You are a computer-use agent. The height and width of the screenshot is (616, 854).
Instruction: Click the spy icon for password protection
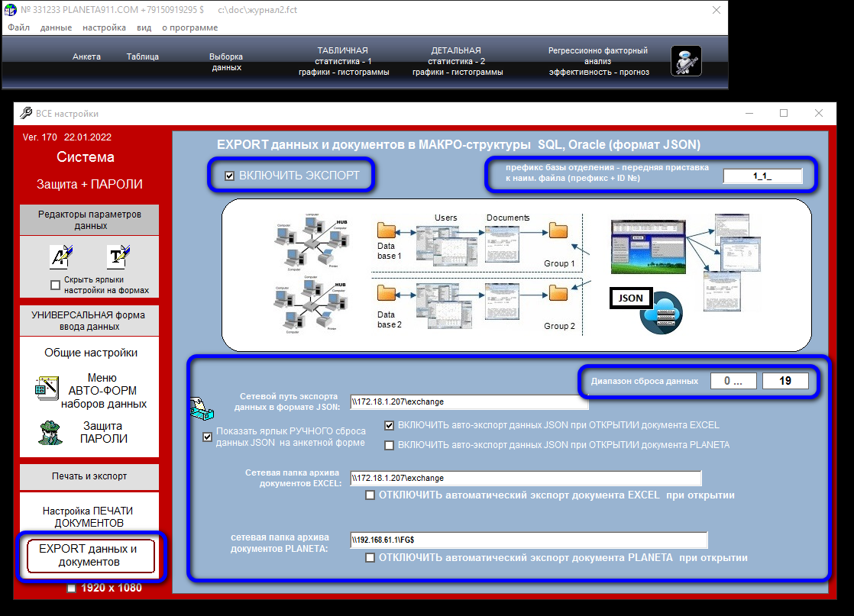(50, 432)
